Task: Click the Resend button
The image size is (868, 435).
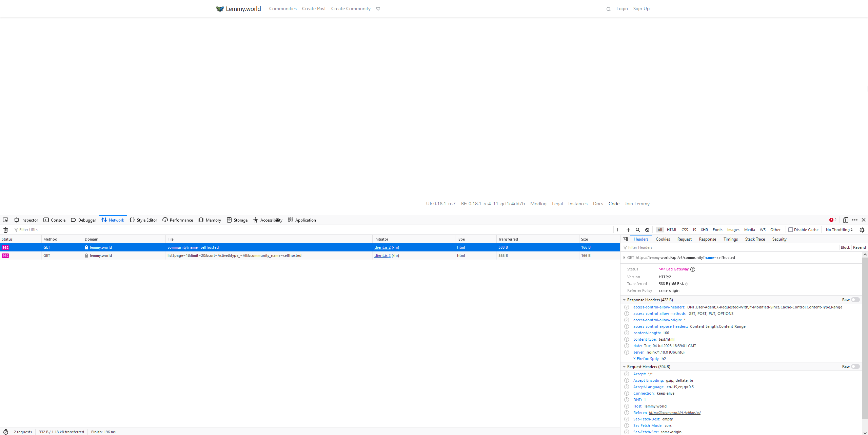Action: (x=860, y=247)
